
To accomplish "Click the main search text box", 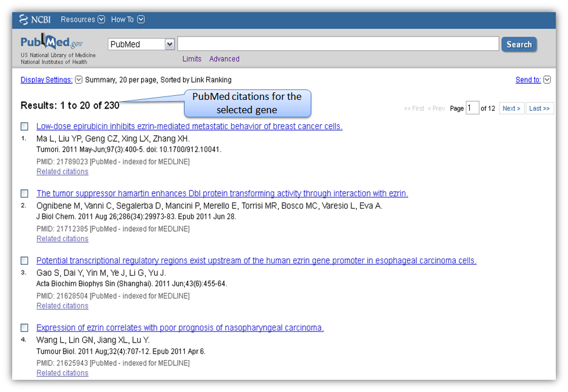I will tap(338, 44).
